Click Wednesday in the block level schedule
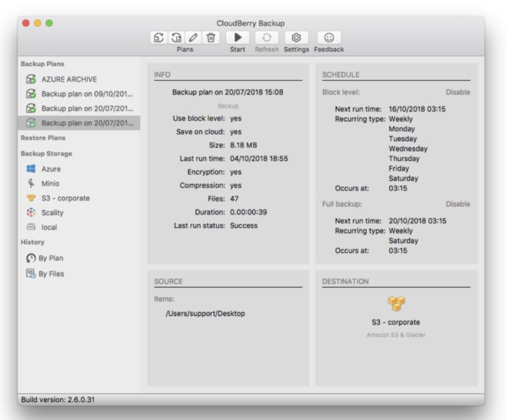 (x=408, y=149)
